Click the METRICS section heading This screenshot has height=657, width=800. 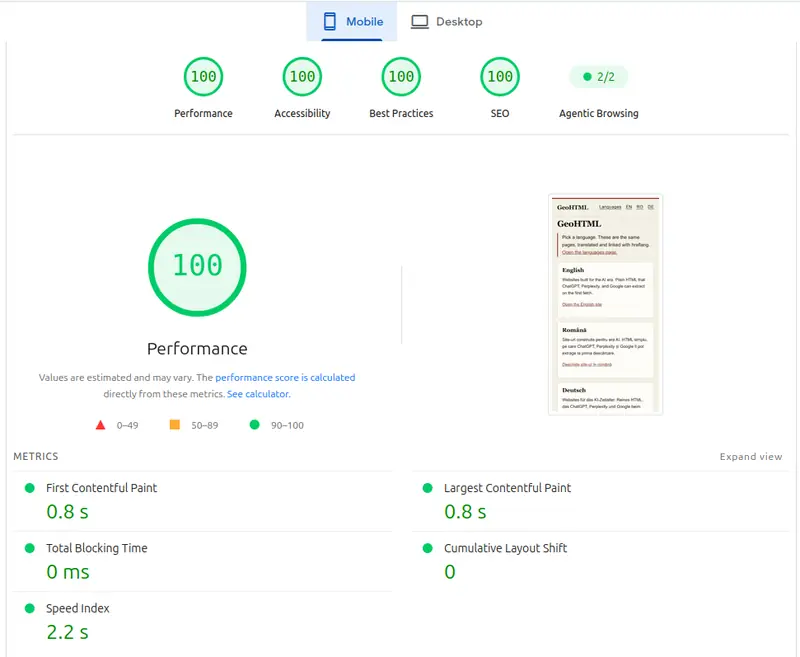36,456
